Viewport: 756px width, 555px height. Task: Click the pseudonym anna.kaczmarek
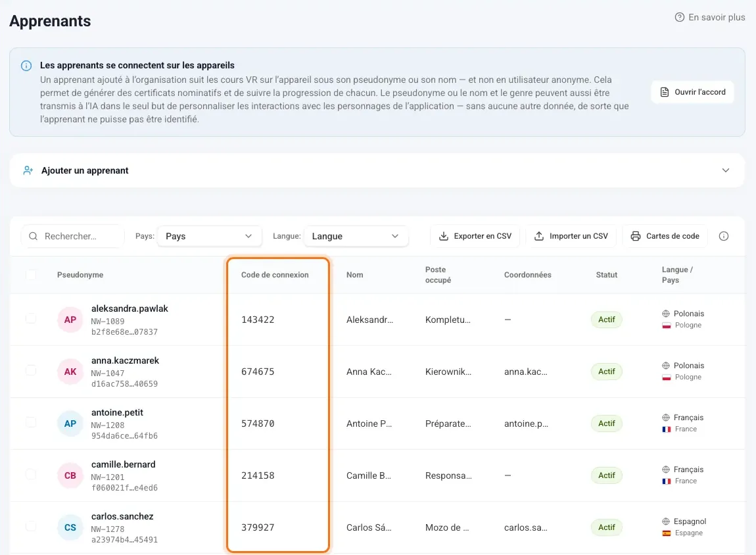[125, 360]
